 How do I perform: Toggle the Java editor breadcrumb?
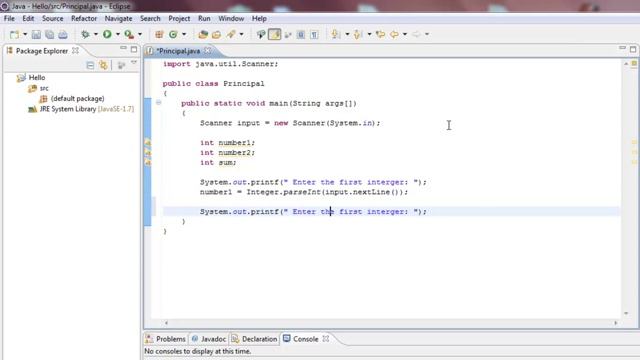(x=261, y=35)
